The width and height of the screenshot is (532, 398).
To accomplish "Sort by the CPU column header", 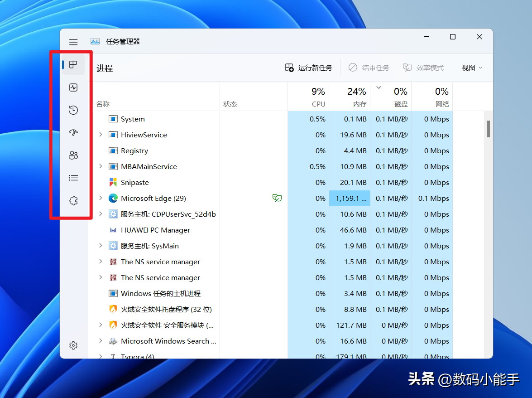I will (308, 97).
